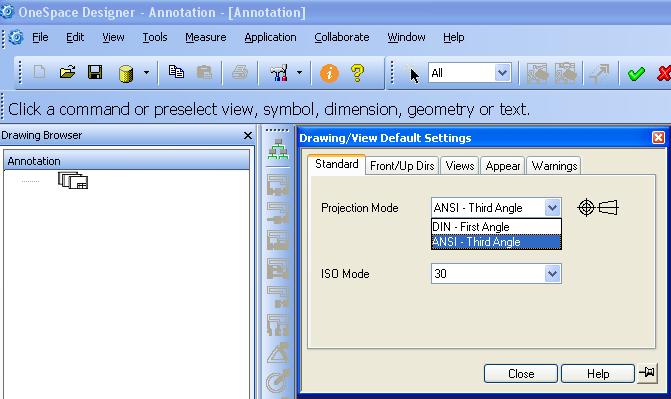Click the Print icon
Image resolution: width=671 pixels, height=399 pixels.
[x=240, y=72]
